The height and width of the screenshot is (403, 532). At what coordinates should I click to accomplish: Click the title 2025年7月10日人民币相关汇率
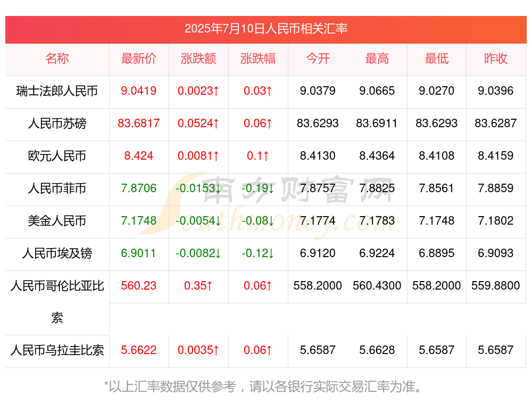click(x=265, y=29)
